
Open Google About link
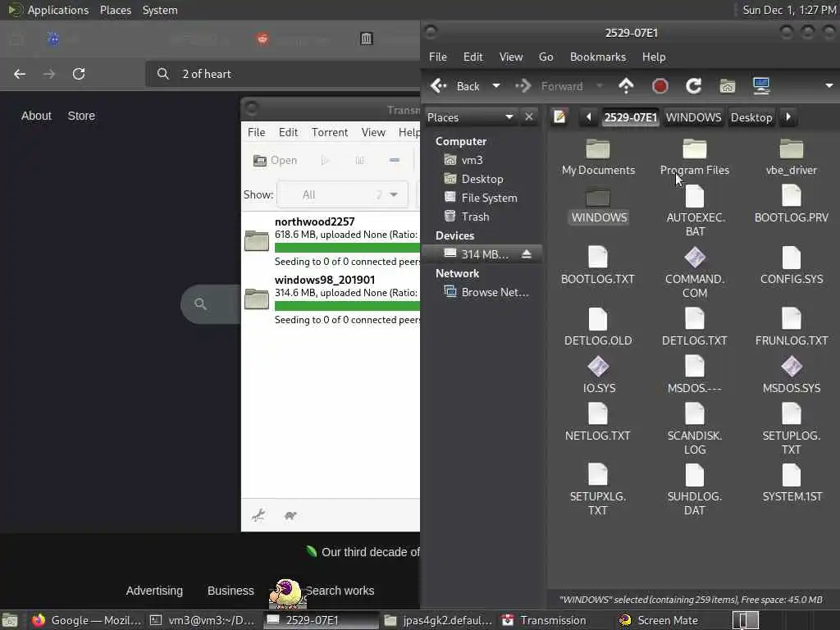[36, 116]
